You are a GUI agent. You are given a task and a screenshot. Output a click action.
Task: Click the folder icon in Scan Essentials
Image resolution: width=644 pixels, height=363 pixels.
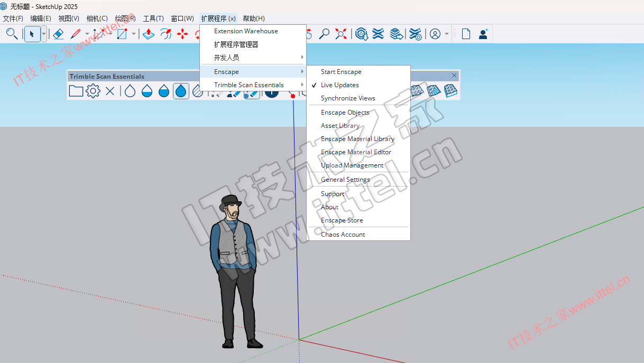click(76, 91)
